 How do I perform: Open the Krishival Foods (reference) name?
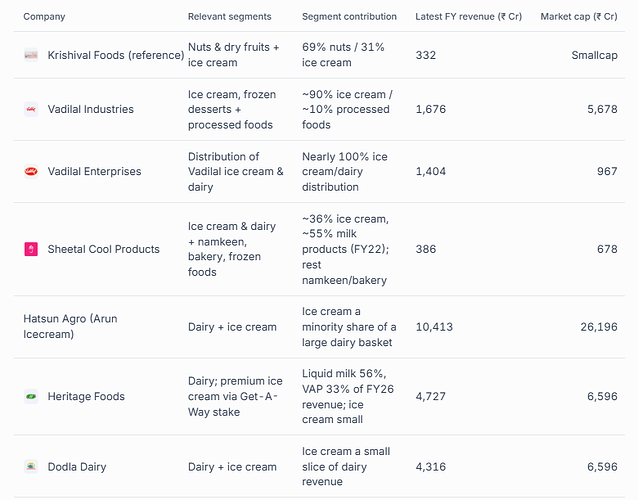(116, 55)
